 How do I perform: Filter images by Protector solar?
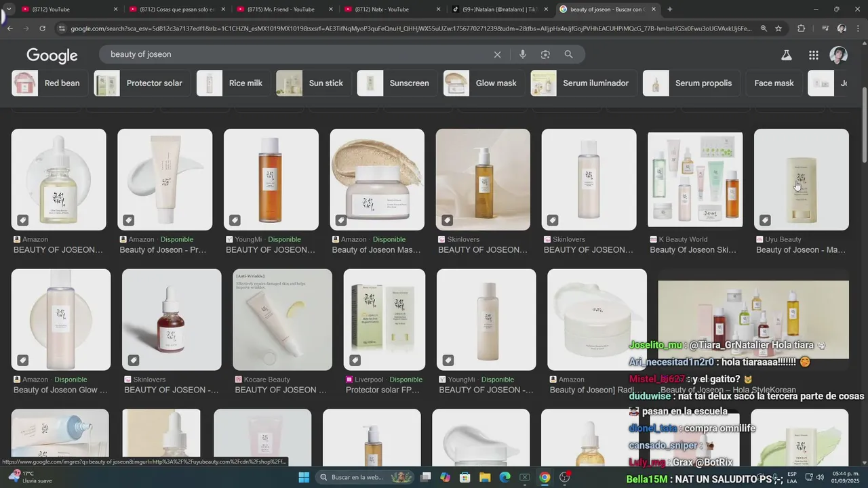[x=142, y=83]
